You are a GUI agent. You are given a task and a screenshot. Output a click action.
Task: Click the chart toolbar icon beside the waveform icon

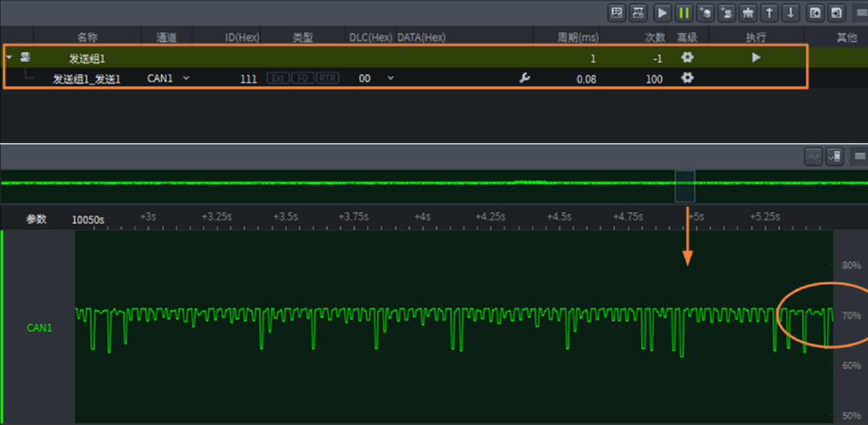(x=835, y=157)
